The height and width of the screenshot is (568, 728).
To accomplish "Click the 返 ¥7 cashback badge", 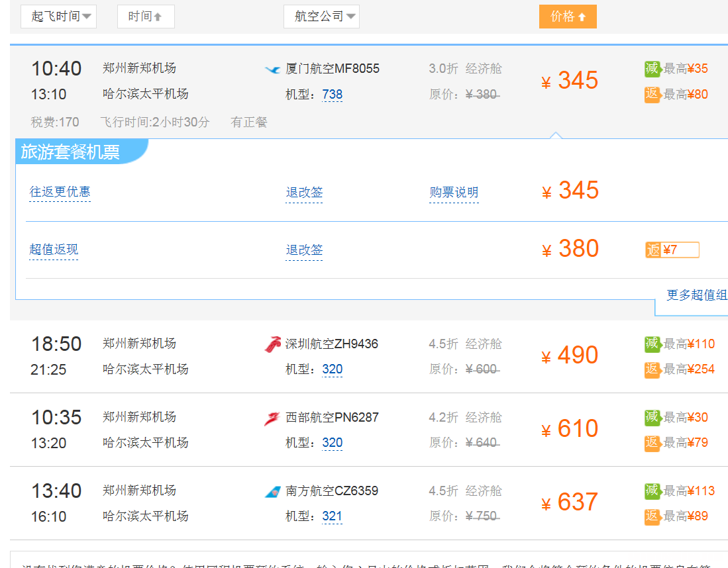I will (672, 250).
